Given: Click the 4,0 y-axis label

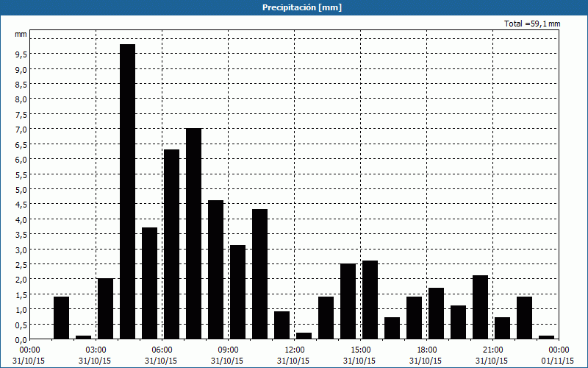Looking at the screenshot, I should (21, 219).
